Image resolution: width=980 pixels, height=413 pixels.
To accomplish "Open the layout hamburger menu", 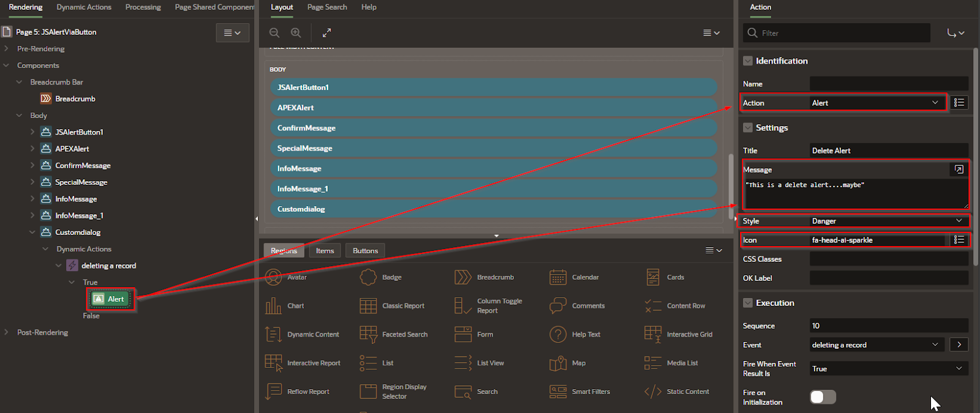I will [711, 33].
